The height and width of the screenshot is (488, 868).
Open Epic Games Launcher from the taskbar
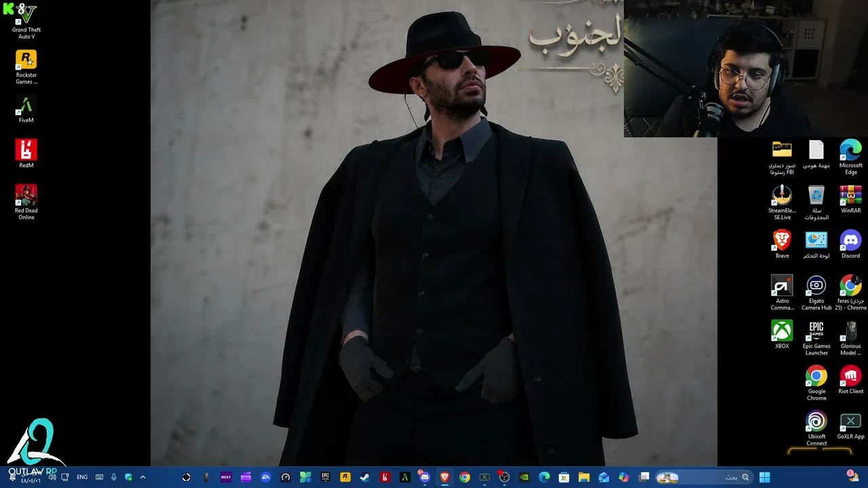(x=325, y=477)
